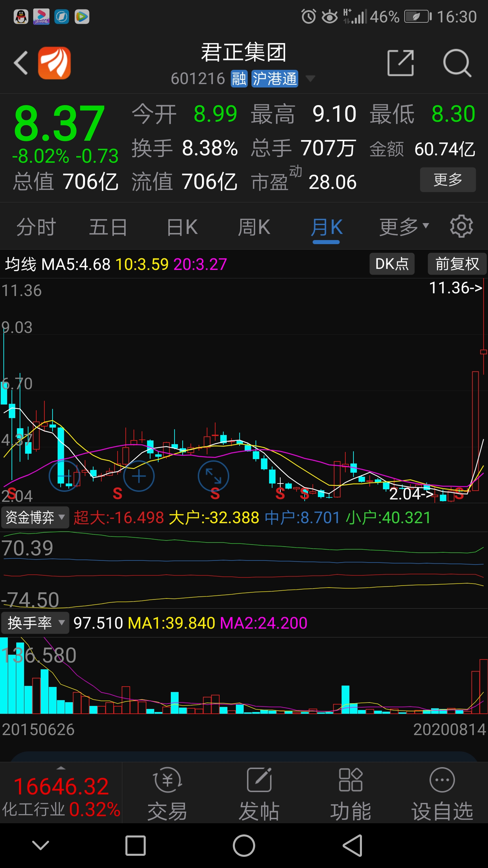Tap the minus zoom-out circle on chart

click(x=64, y=476)
